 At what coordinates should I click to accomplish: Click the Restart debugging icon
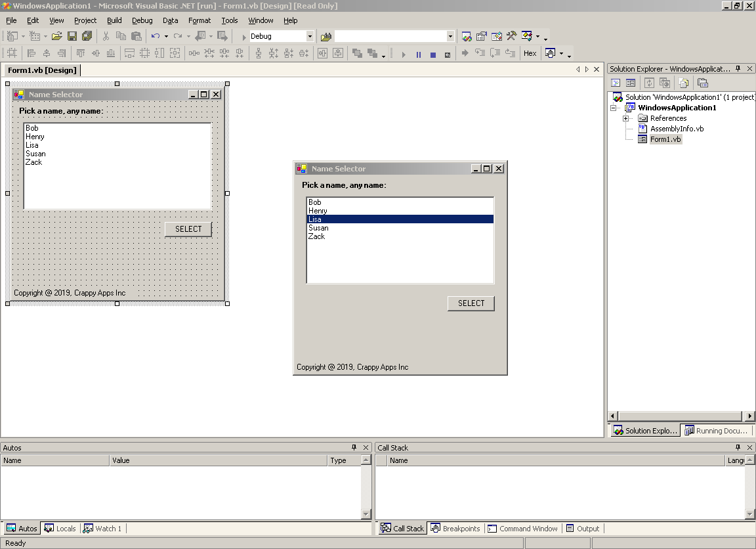pyautogui.click(x=448, y=55)
